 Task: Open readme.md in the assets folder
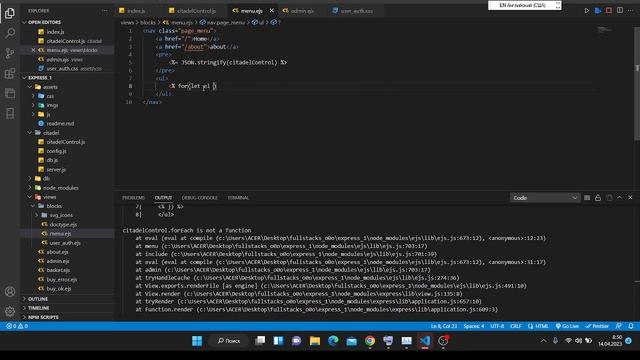point(60,123)
